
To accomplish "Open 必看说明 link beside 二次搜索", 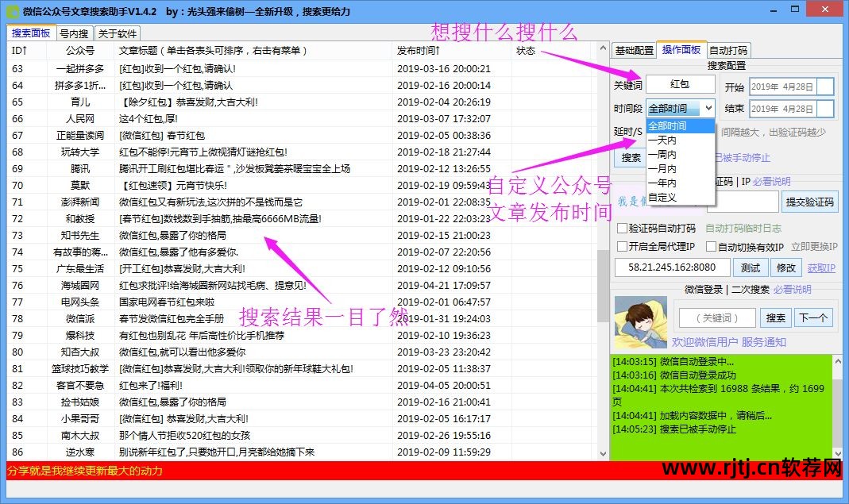I will (x=792, y=289).
